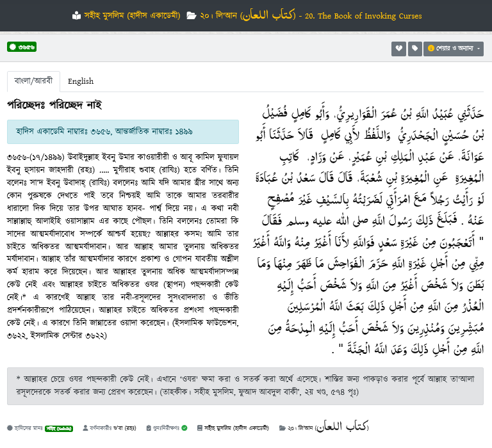The width and height of the screenshot is (492, 448).
Task: Select the বাংলা/আরবী tab
Action: pos(33,81)
